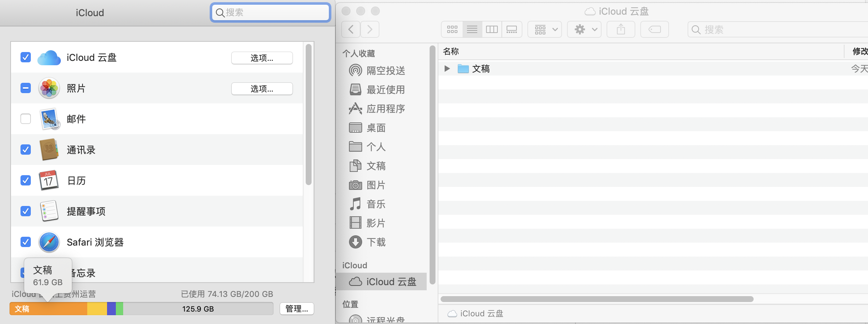The image size is (868, 324).
Task: Open the action gear dropdown menu
Action: [x=584, y=29]
